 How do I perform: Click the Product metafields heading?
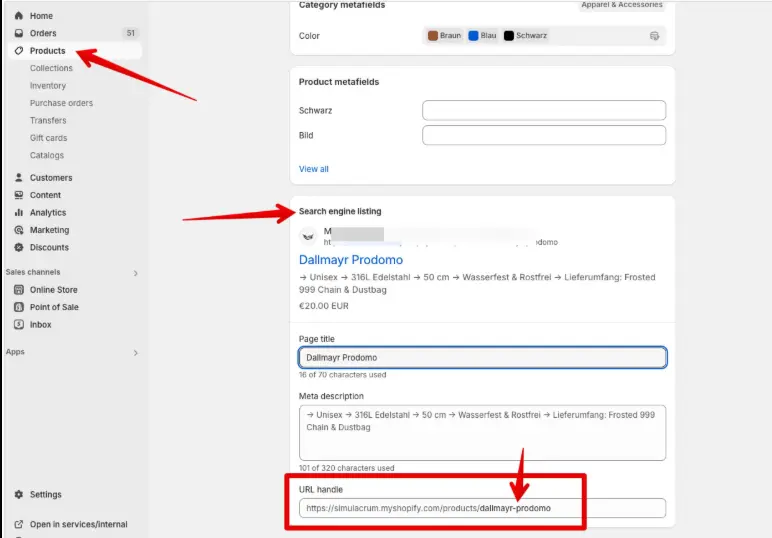tap(339, 82)
